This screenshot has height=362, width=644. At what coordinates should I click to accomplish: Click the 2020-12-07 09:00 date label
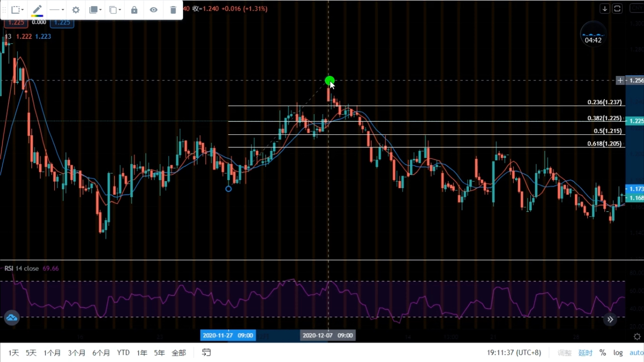(328, 335)
